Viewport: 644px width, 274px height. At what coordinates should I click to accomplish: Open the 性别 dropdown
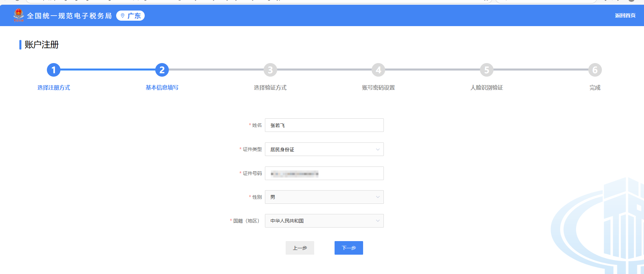click(324, 197)
